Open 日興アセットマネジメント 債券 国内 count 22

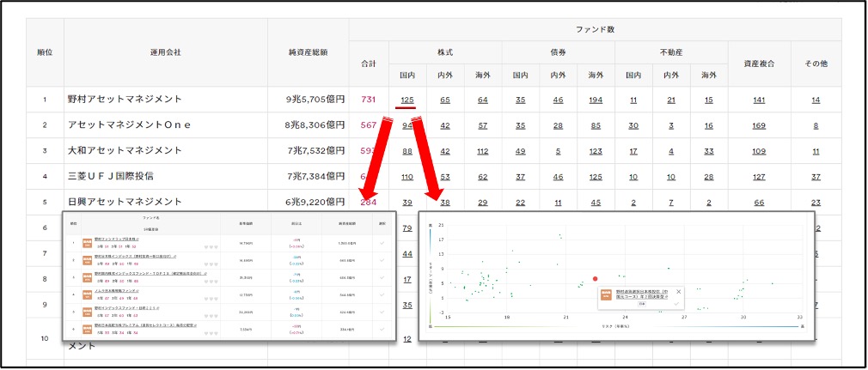coord(520,203)
